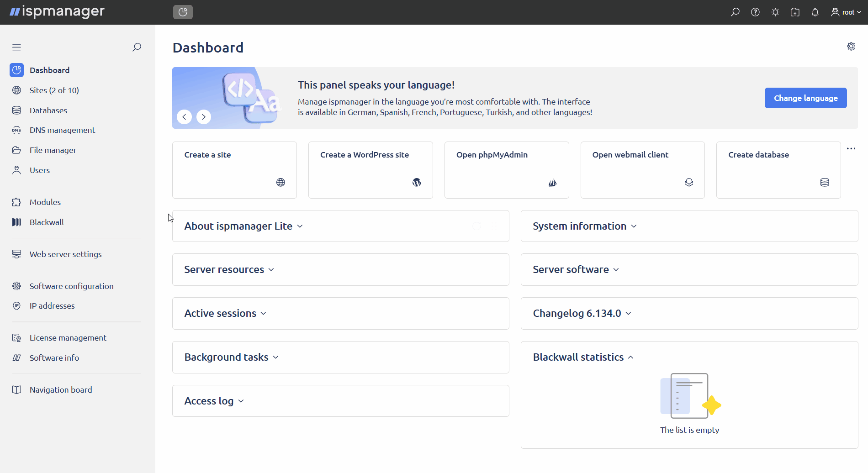Collapse sidebar with hamburger menu icon
Image resolution: width=868 pixels, height=473 pixels.
[x=17, y=47]
